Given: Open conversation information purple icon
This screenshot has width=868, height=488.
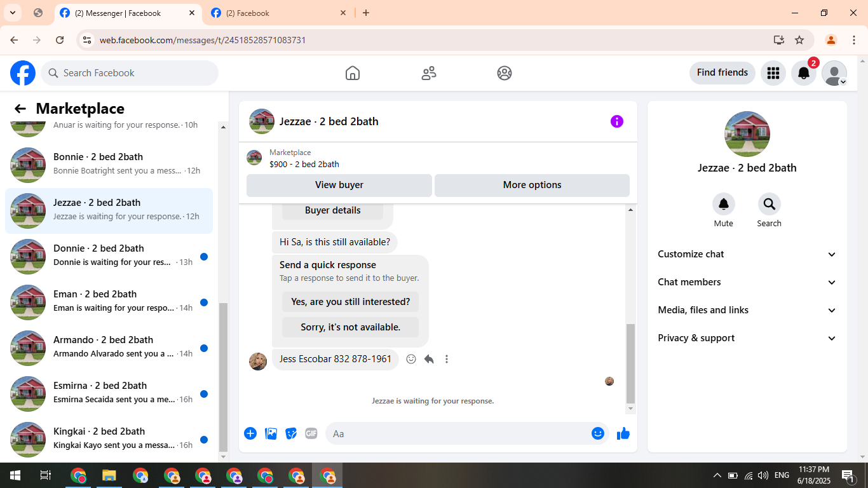Looking at the screenshot, I should pos(617,121).
